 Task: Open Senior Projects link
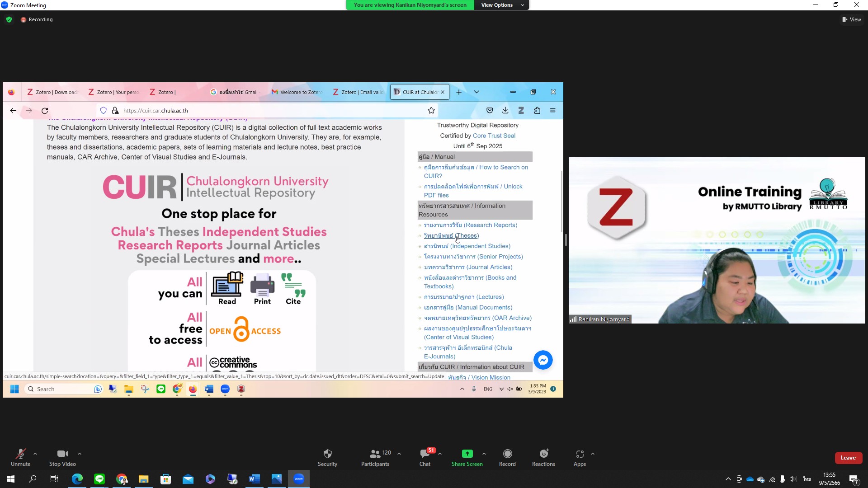coord(473,257)
